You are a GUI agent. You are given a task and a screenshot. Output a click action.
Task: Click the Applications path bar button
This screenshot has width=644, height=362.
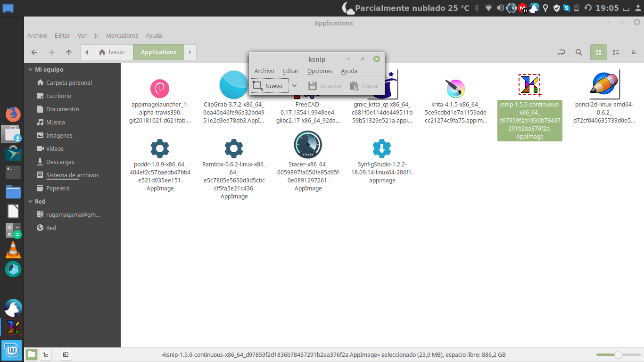tap(158, 52)
